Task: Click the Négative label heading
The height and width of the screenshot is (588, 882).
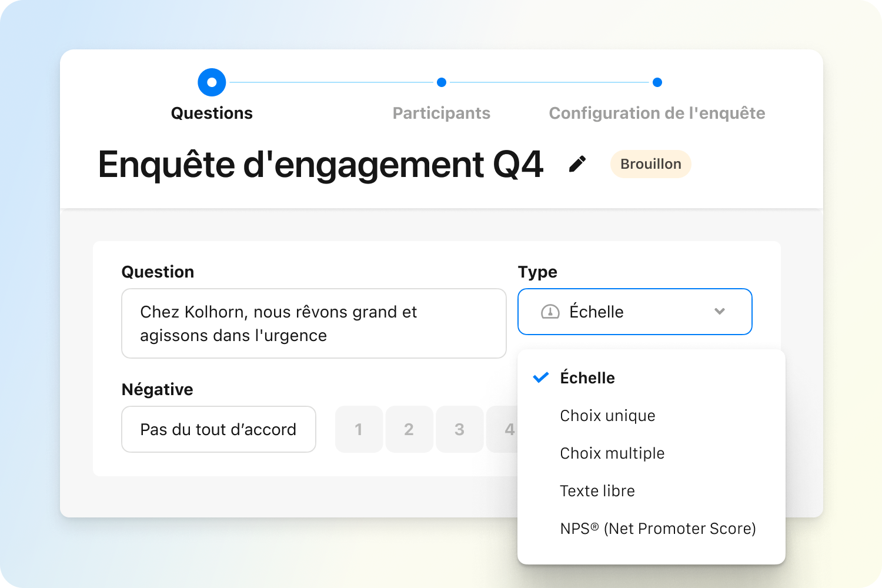Action: click(x=157, y=389)
